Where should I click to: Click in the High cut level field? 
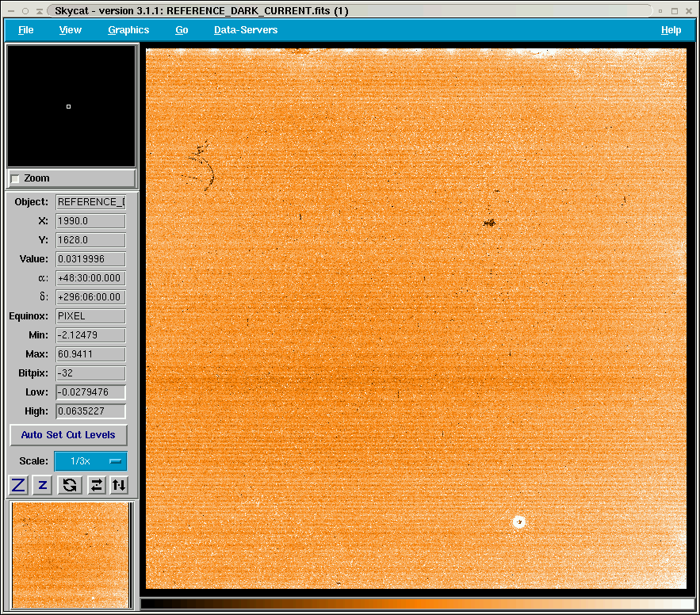(90, 411)
